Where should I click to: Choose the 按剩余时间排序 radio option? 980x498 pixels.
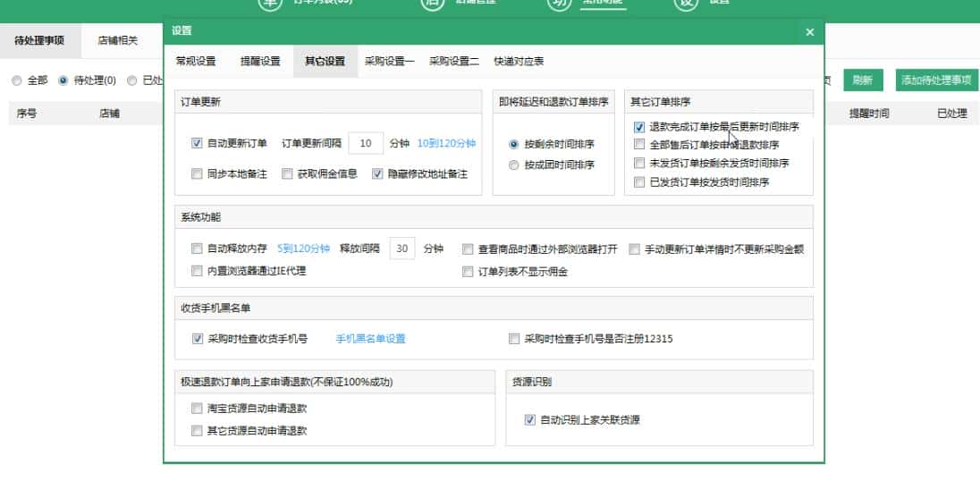pyautogui.click(x=514, y=144)
